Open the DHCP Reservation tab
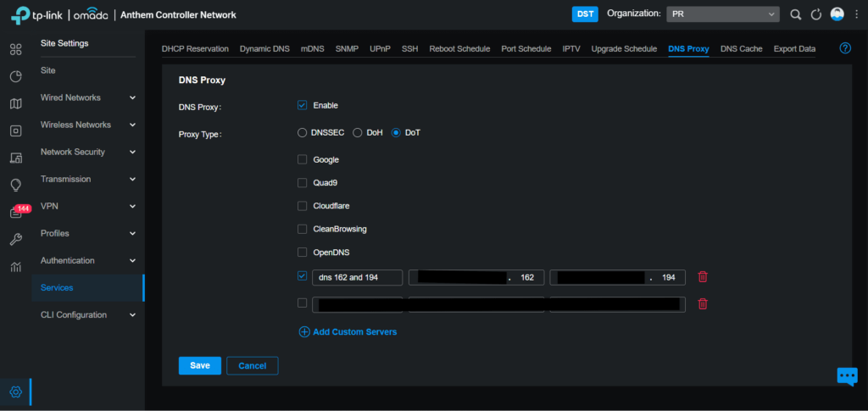Image resolution: width=868 pixels, height=411 pixels. [195, 49]
